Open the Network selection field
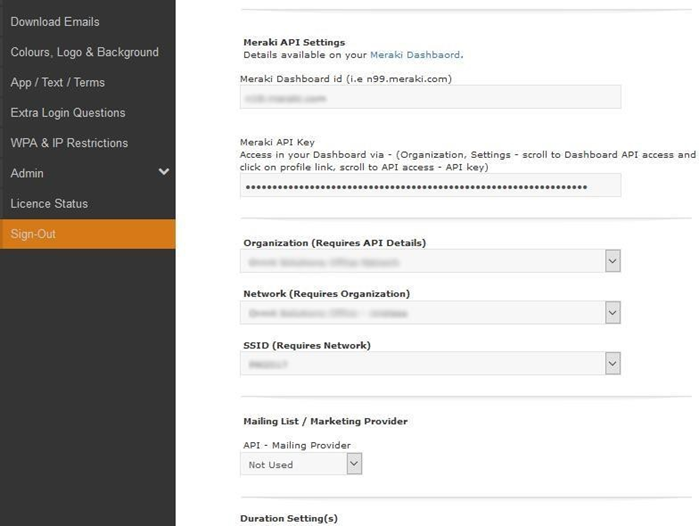This screenshot has width=699, height=526. click(421, 313)
